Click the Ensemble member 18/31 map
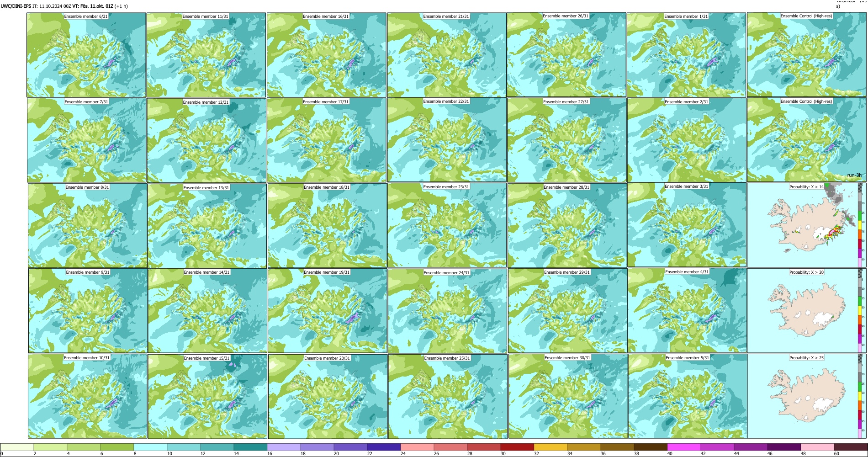The height and width of the screenshot is (457, 868). pyautogui.click(x=327, y=225)
